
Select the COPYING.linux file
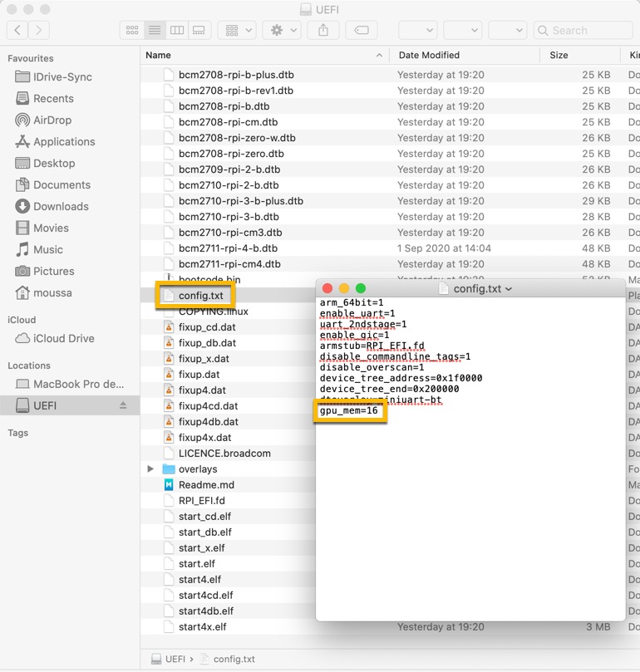pos(214,311)
